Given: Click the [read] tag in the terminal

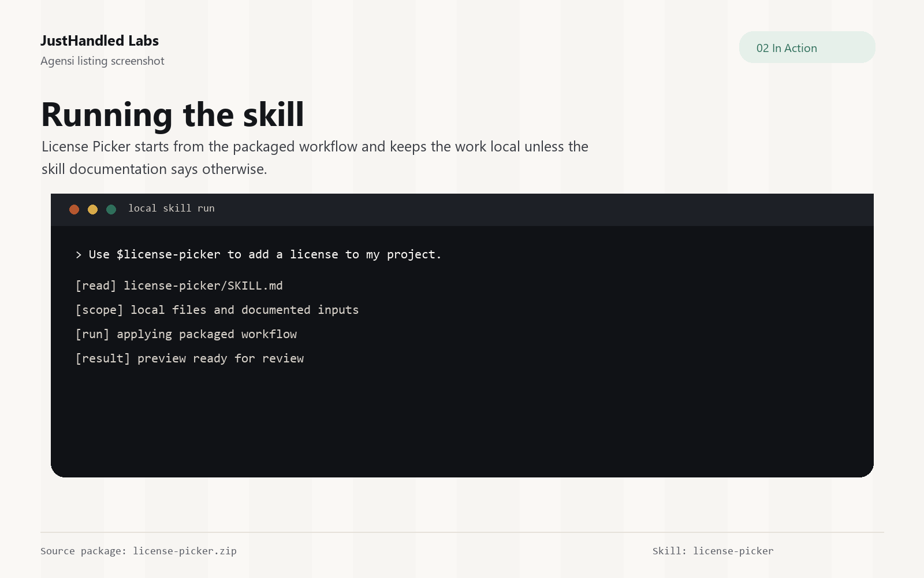Looking at the screenshot, I should tap(96, 286).
